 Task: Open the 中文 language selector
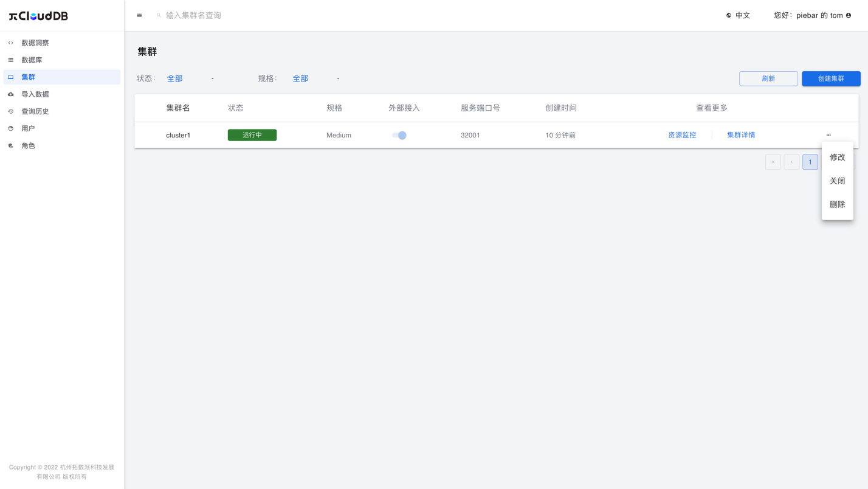pyautogui.click(x=739, y=15)
